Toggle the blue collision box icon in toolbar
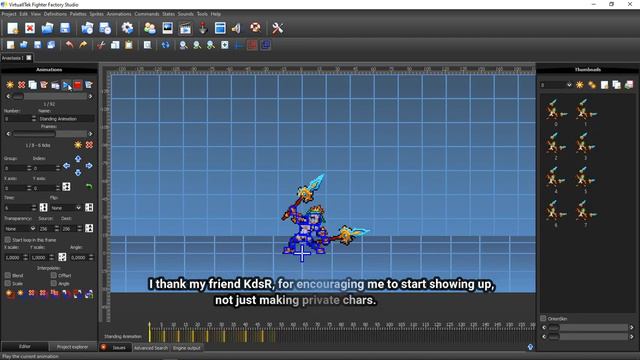 tap(266, 45)
